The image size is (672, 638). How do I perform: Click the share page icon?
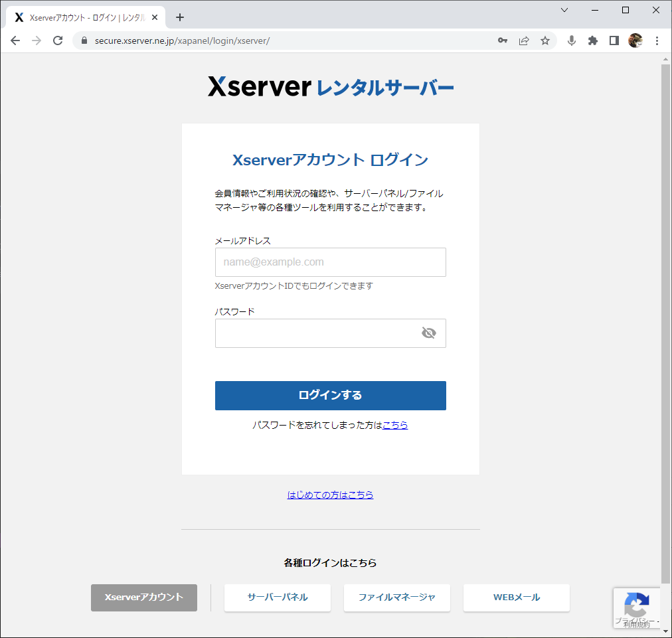click(524, 40)
